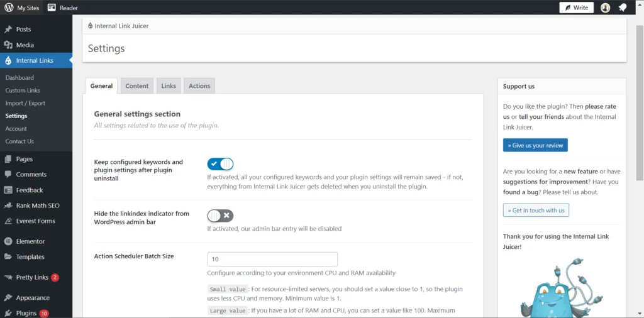Click Give us your review button
The height and width of the screenshot is (318, 644).
pos(535,145)
